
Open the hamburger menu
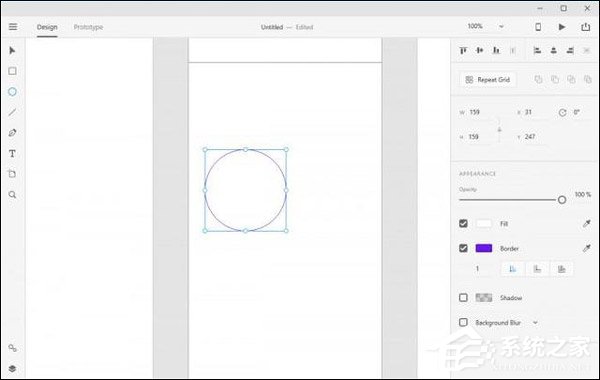click(13, 26)
